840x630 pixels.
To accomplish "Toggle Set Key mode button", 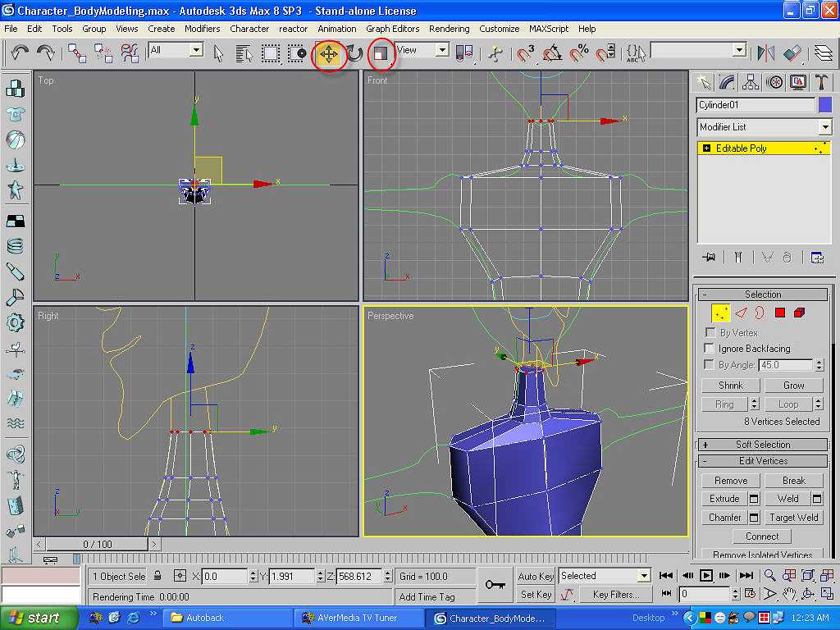I will (536, 595).
